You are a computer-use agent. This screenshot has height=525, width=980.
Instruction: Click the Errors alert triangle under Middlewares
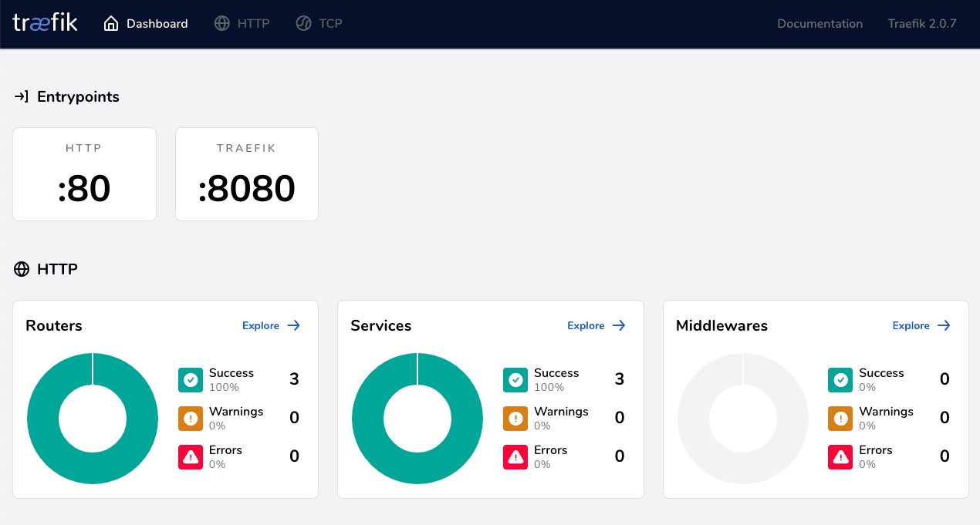(840, 456)
